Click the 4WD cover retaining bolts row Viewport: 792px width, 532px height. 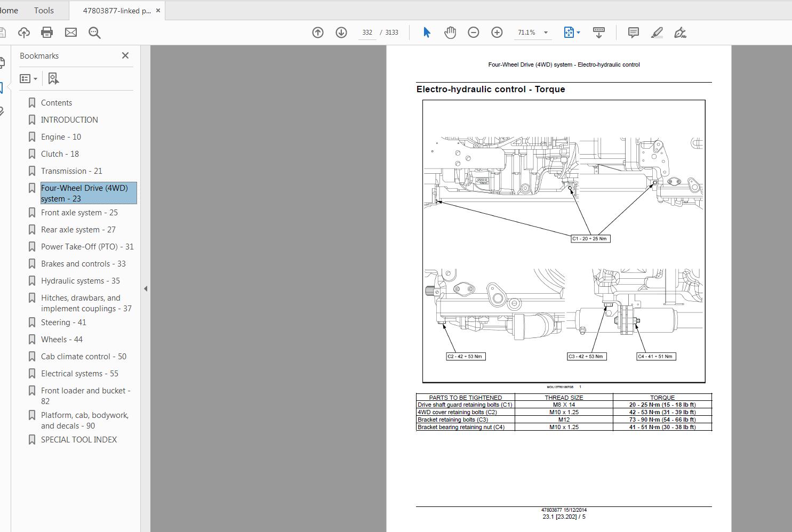[x=564, y=412]
